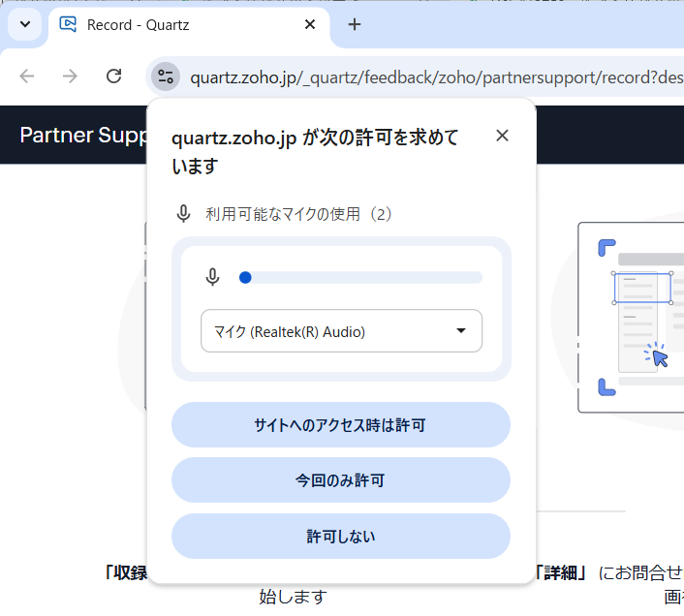Click the microphone icon beside level meter
Image resolution: width=684 pixels, height=616 pixels.
click(213, 278)
